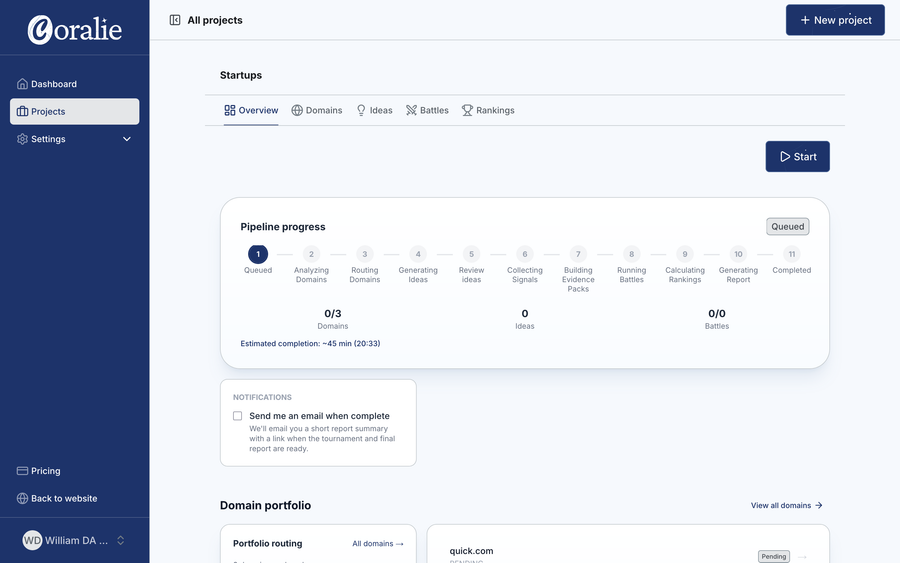Click the Coralie logo
This screenshot has width=900, height=563.
tap(75, 30)
